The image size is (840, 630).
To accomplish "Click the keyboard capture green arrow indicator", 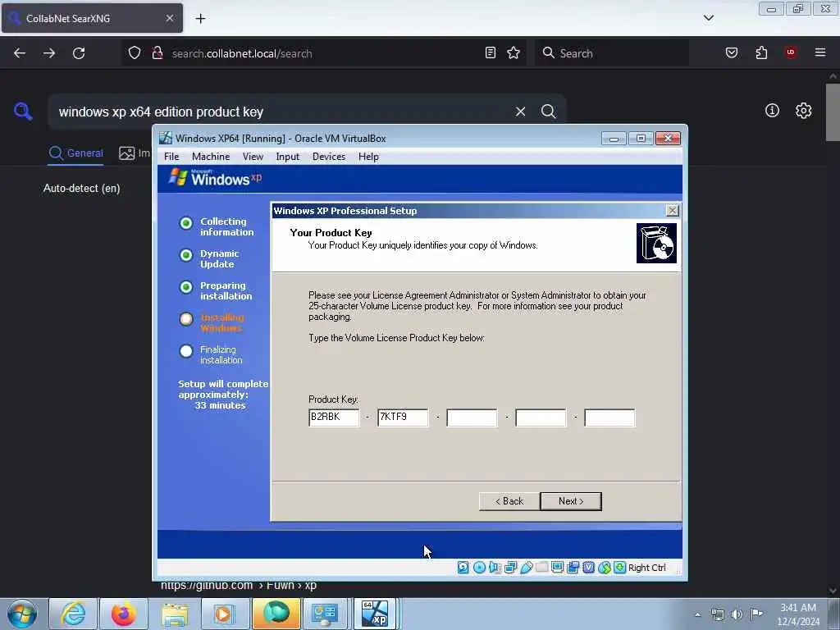I will [620, 568].
